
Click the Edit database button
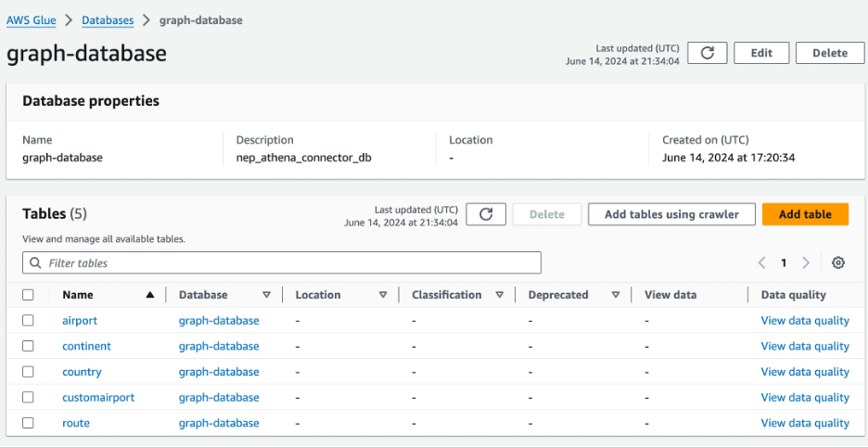point(761,53)
